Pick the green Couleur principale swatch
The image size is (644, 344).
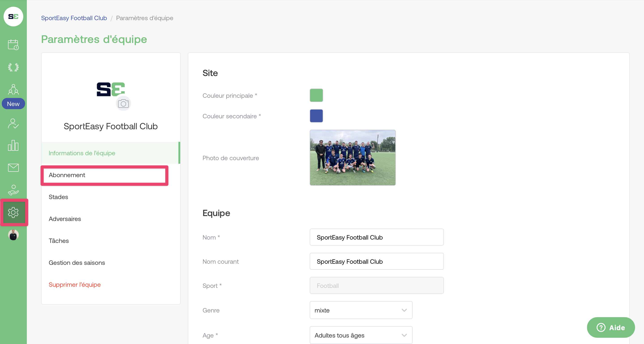pos(316,95)
